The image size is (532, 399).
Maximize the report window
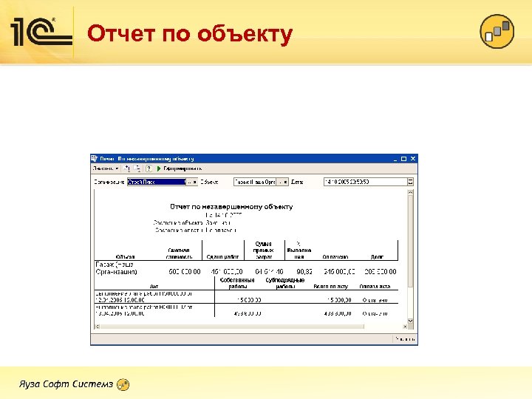[403, 158]
